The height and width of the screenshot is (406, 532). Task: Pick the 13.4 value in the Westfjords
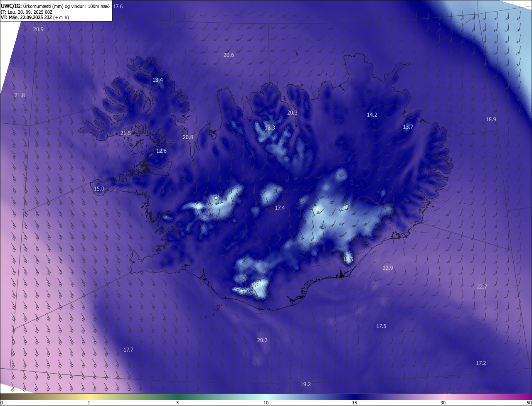tap(158, 80)
